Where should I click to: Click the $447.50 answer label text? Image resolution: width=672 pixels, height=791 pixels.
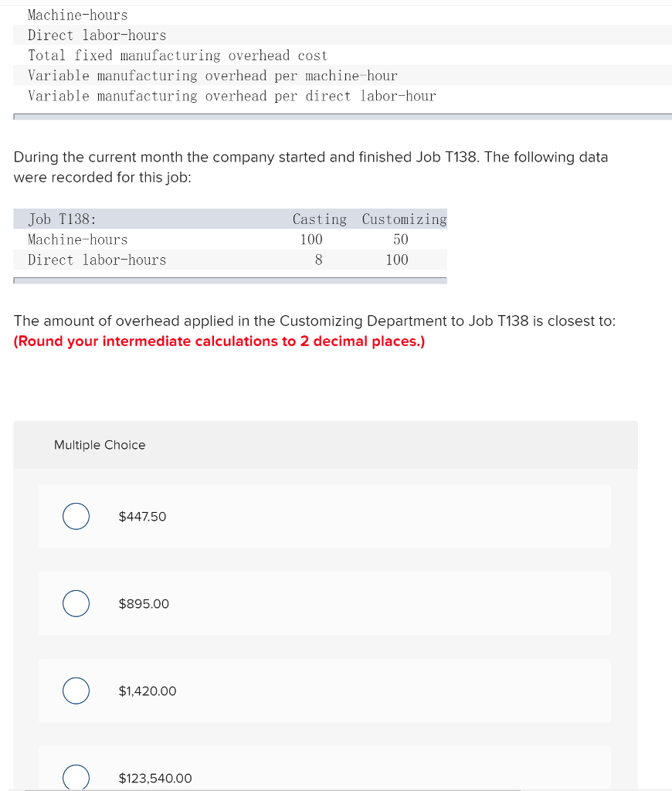pos(142,516)
